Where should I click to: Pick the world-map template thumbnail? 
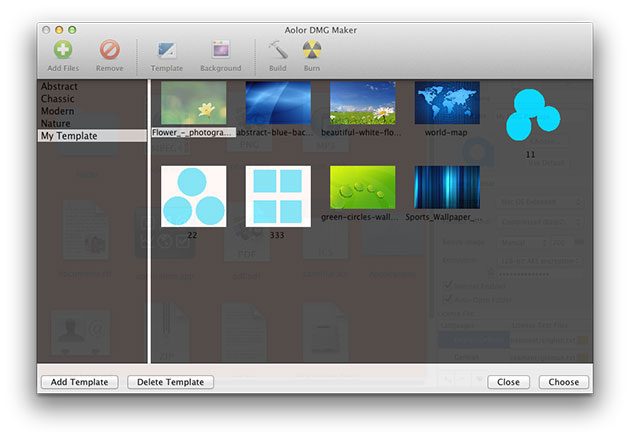(x=446, y=103)
